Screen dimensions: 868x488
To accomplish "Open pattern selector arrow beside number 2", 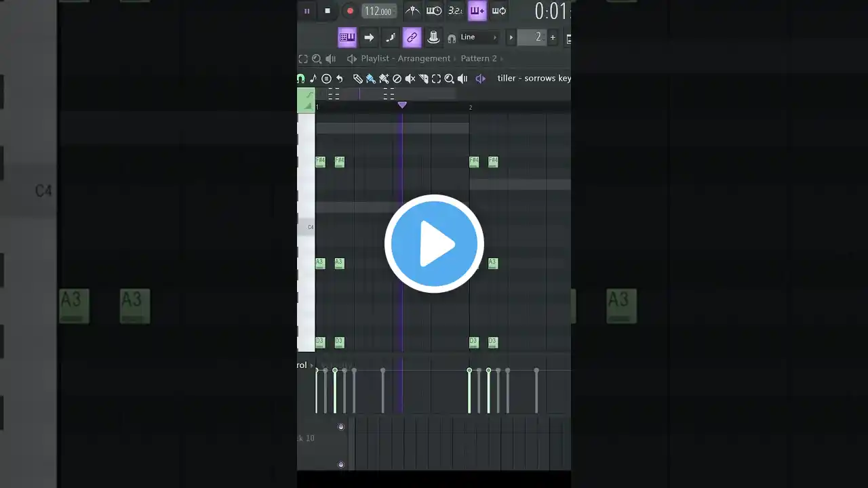I will click(511, 37).
